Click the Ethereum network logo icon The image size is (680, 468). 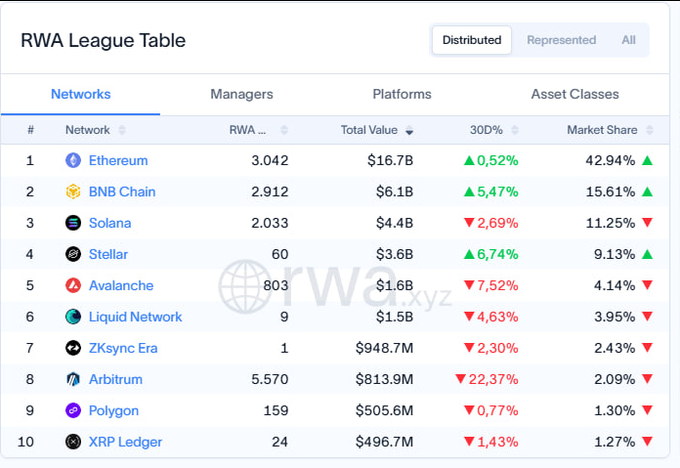(x=73, y=160)
